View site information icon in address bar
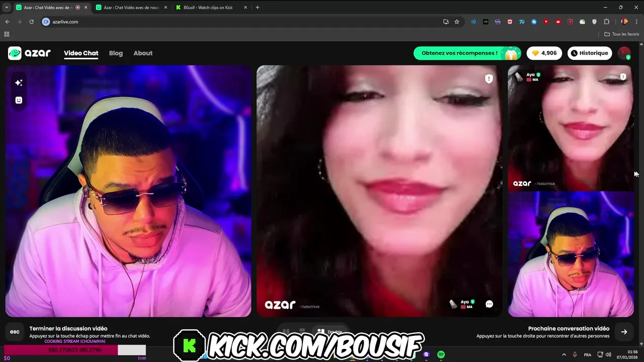This screenshot has height=362, width=644. point(46,22)
